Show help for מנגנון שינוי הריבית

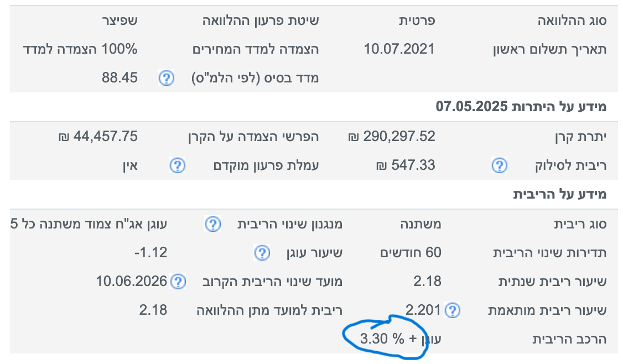tap(213, 224)
